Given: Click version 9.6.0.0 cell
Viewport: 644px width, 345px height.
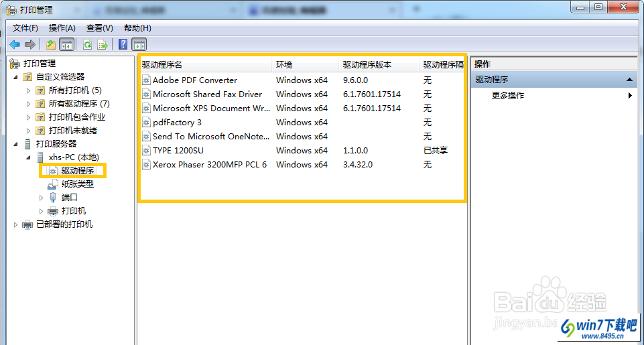Looking at the screenshot, I should (x=356, y=80).
